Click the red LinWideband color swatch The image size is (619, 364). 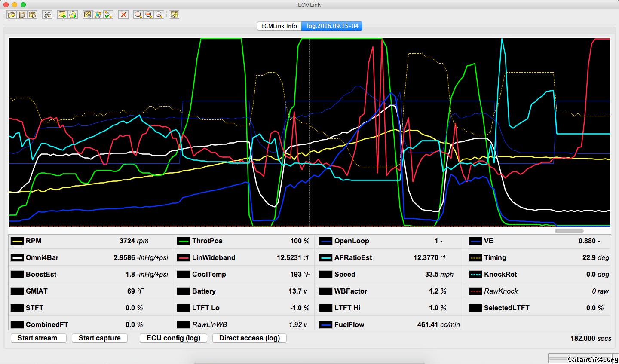point(184,258)
